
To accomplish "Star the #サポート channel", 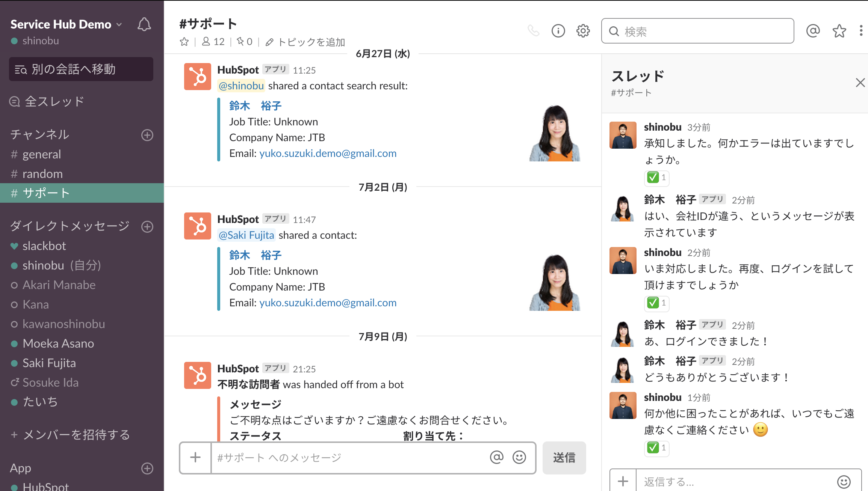I will click(184, 42).
